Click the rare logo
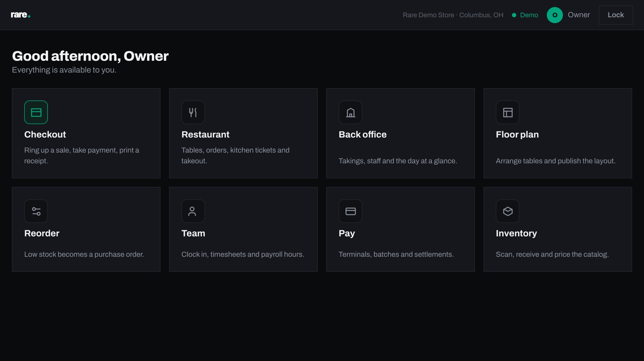This screenshot has width=644, height=361. 21,15
